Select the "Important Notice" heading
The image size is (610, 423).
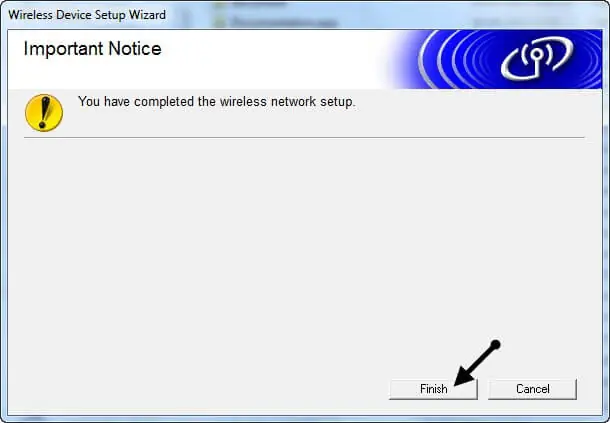tap(92, 49)
